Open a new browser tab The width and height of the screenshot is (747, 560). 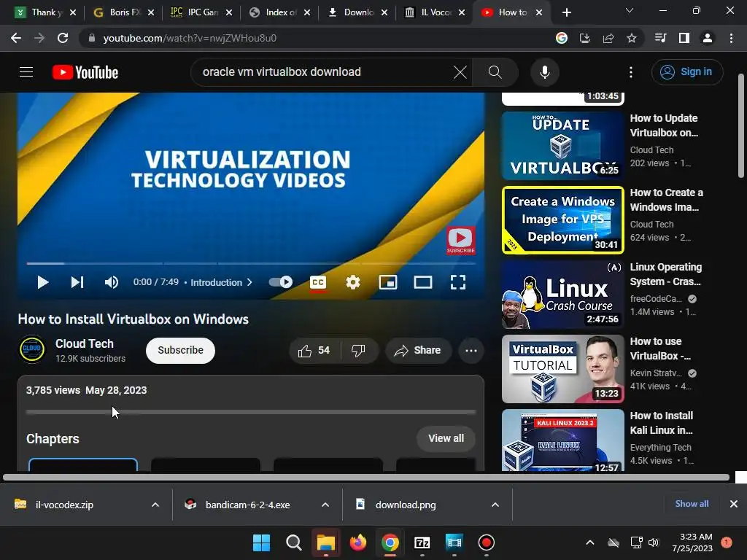tap(566, 12)
